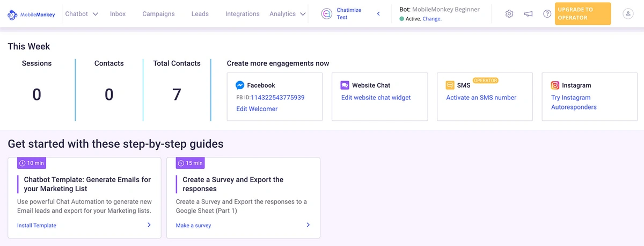Click Edit website chat widget link
This screenshot has height=246, width=644.
click(x=376, y=98)
